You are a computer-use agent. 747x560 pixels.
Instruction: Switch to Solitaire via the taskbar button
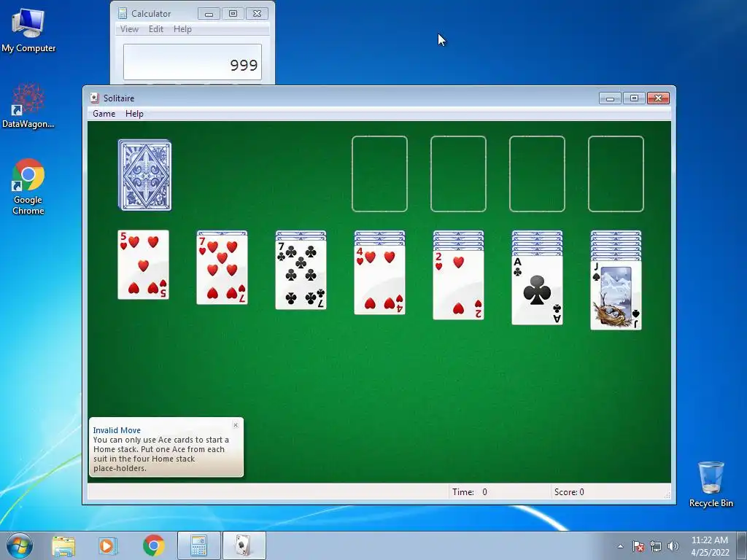tap(244, 545)
